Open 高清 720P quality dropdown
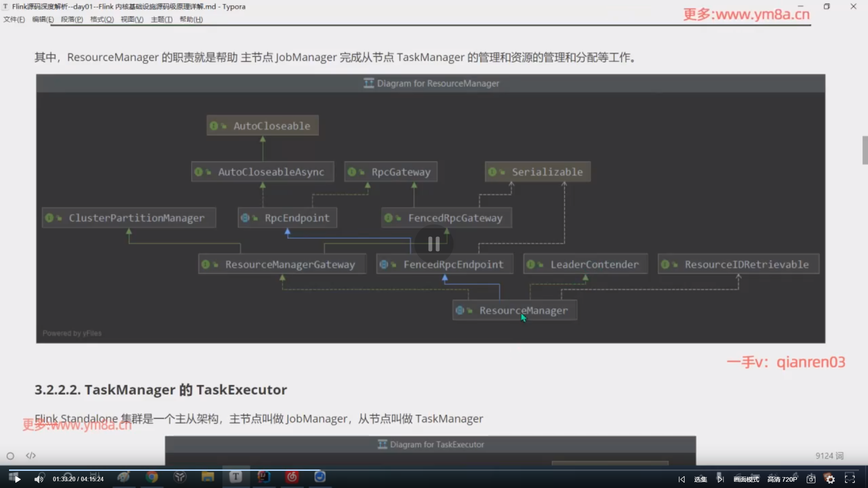The width and height of the screenshot is (868, 488). 782,479
